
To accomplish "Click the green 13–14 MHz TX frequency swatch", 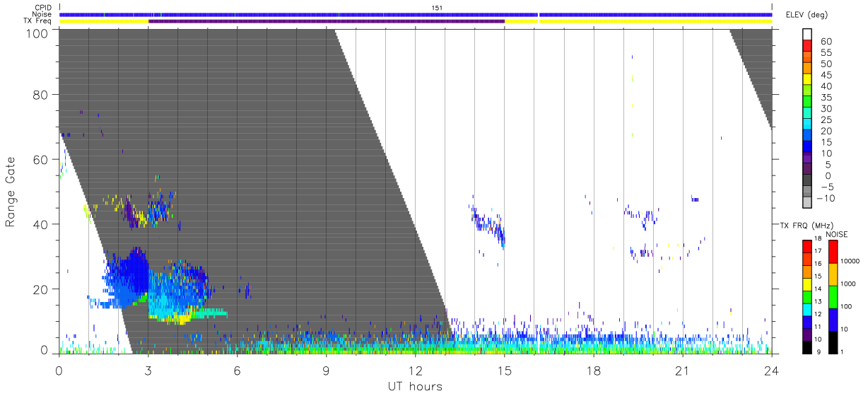I will coord(807,296).
